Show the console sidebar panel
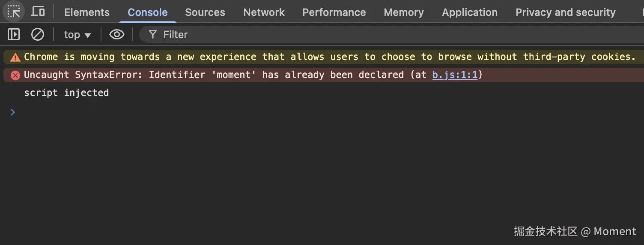This screenshot has height=245, width=644. [14, 34]
